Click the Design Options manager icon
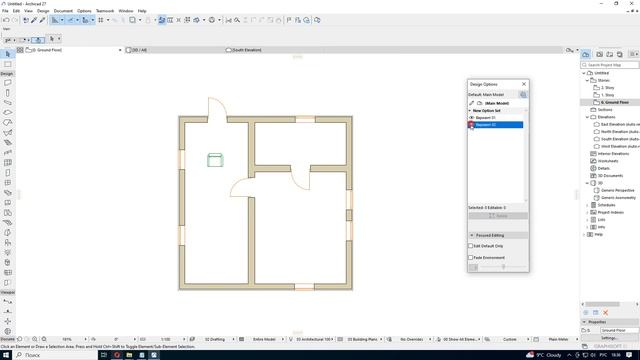The width and height of the screenshot is (640, 360). (523, 95)
